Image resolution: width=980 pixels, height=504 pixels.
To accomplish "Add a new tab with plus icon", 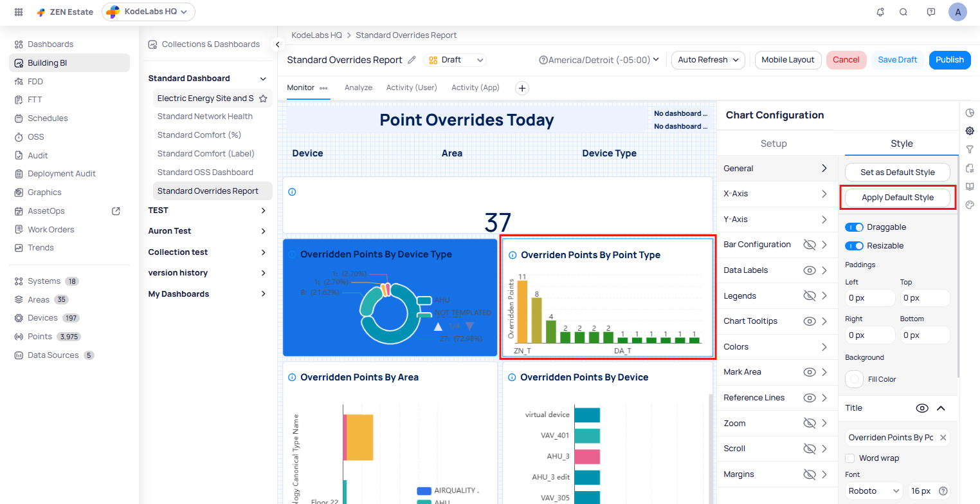I will pos(522,88).
